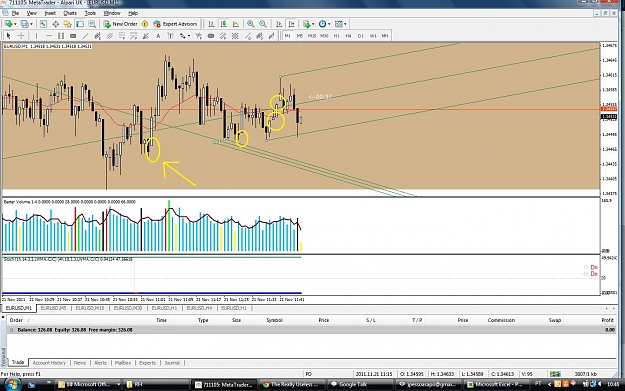Enable the D1 timeframe button
Image resolution: width=625 pixels, height=391 pixels.
(x=361, y=36)
